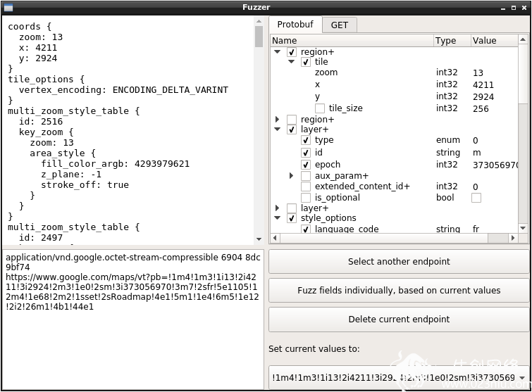Image resolution: width=532 pixels, height=392 pixels.
Task: Click the protobuf text scroll-down arrow
Action: tap(259, 239)
